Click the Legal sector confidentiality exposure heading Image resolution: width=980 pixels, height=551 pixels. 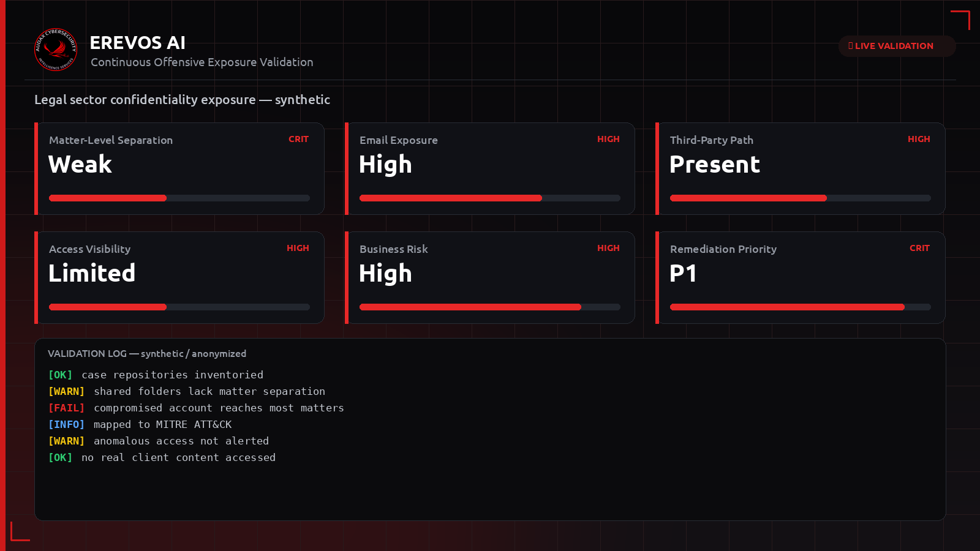(x=182, y=100)
